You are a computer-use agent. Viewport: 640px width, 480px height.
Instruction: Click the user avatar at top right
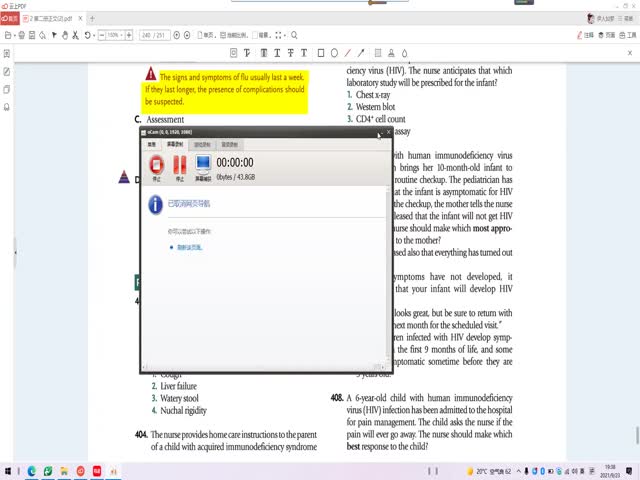(590, 19)
